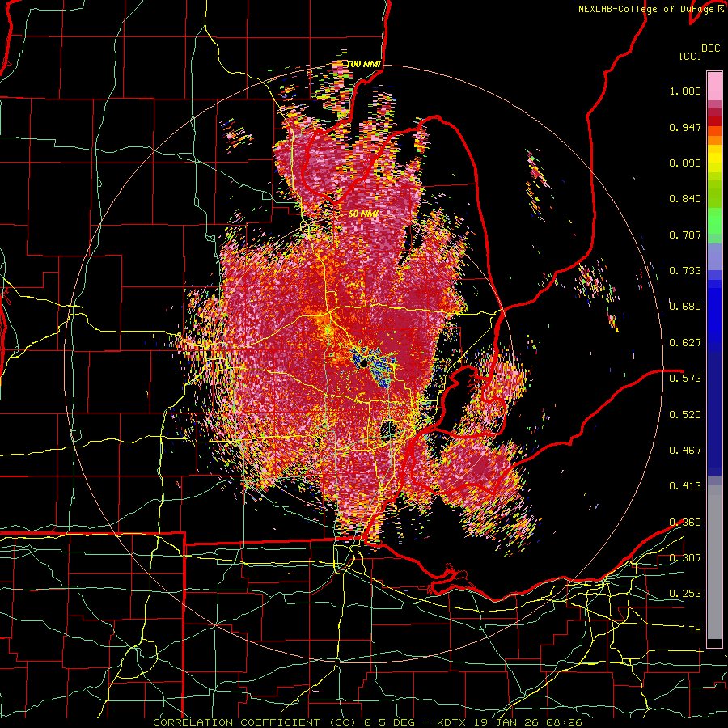Click the 0.787 scale value
This screenshot has height=728, width=728.
coord(685,235)
